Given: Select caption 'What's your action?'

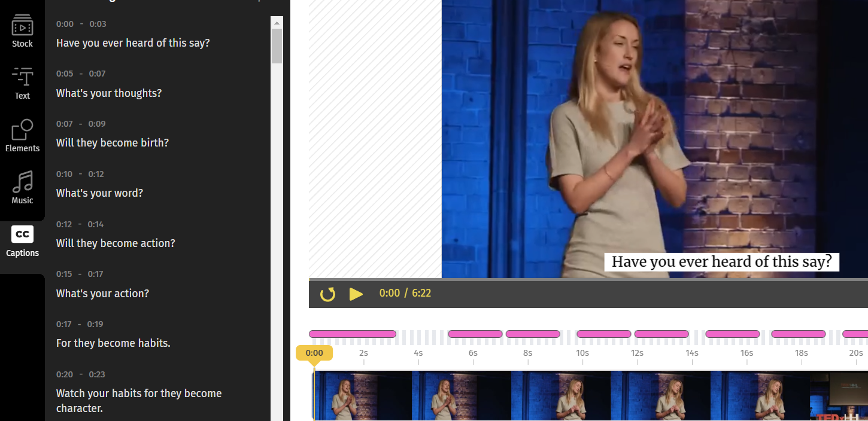Looking at the screenshot, I should coord(102,294).
